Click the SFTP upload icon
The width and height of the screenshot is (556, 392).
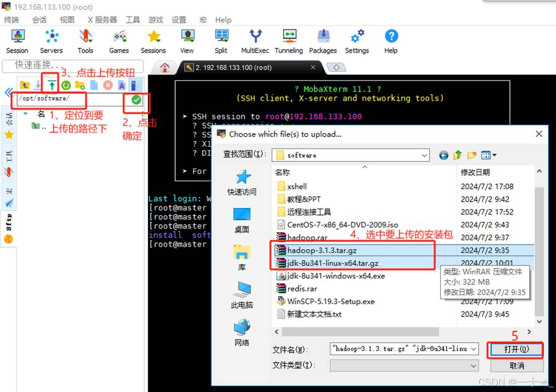[x=52, y=85]
